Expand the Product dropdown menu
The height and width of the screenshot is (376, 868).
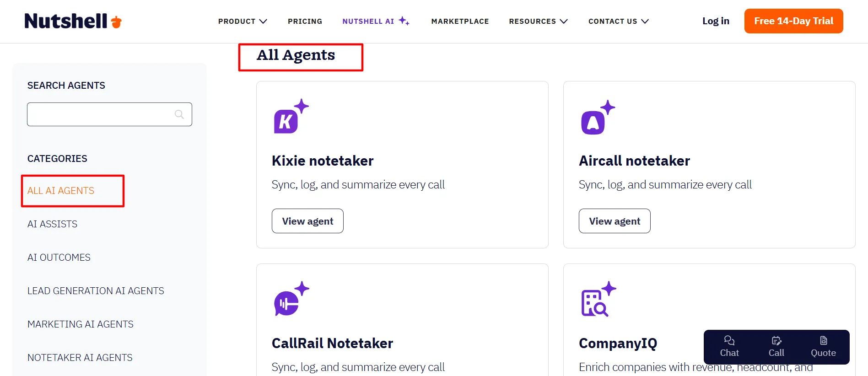pos(243,21)
